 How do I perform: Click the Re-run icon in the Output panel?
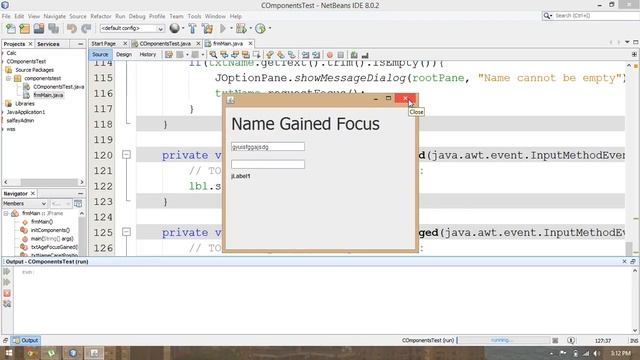point(7,271)
